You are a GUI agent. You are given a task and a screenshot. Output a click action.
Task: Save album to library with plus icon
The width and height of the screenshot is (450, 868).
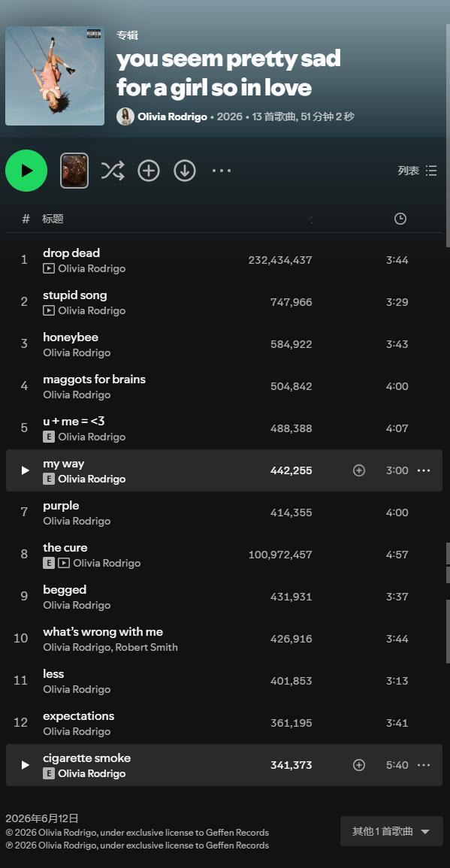148,171
